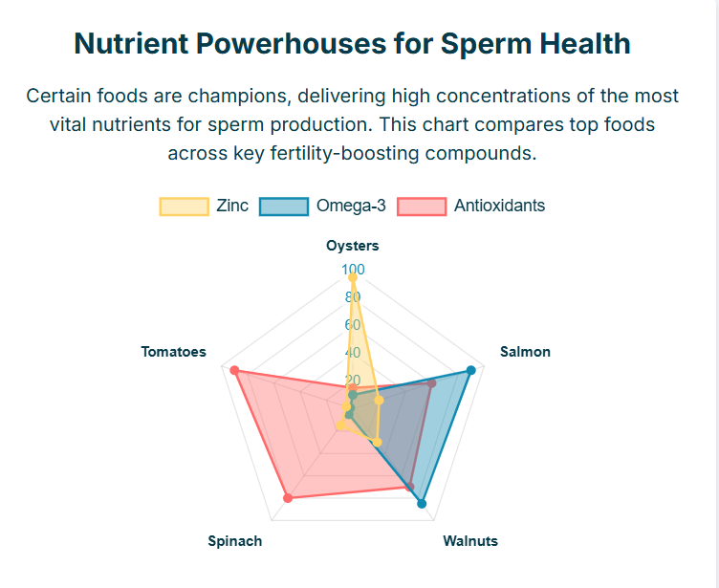The width and height of the screenshot is (719, 588).
Task: Click the Nutrient Powerhouses for Sperm Health heading
Action: click(353, 44)
